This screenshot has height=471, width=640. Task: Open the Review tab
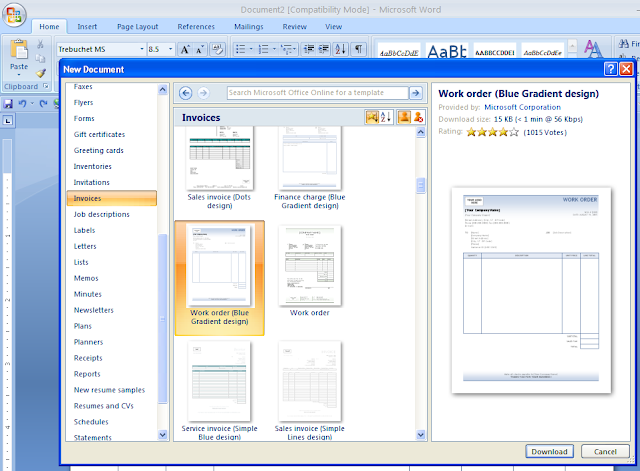[294, 27]
